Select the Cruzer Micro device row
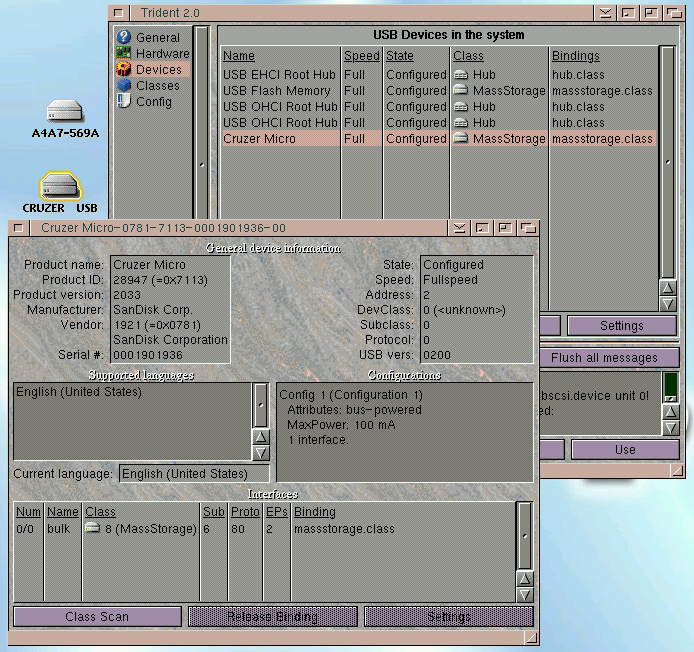 click(438, 139)
